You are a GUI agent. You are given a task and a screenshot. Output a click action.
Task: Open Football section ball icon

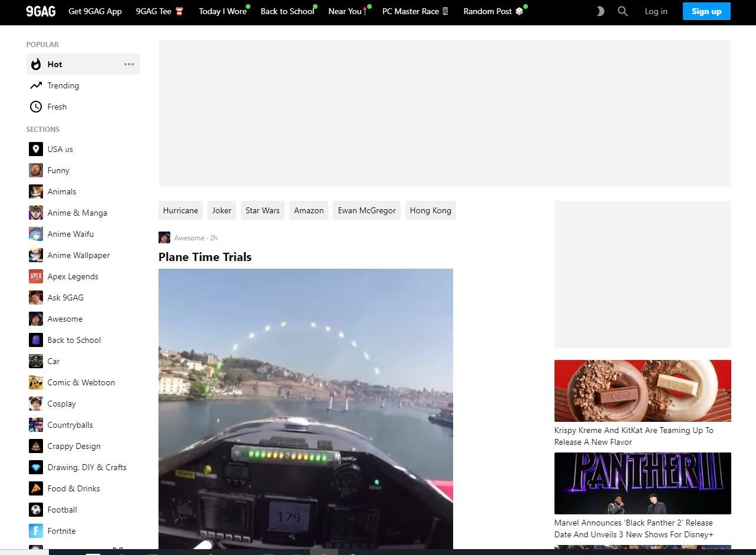[x=36, y=510]
